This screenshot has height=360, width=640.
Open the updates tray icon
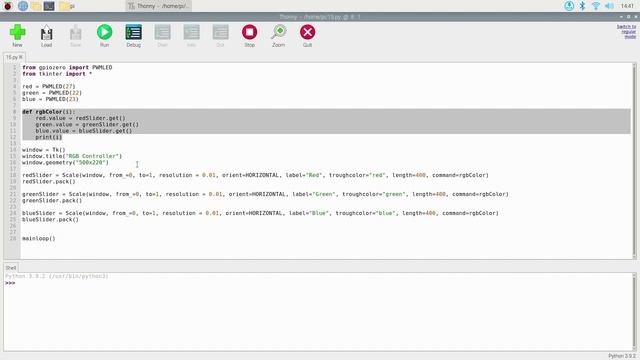569,6
